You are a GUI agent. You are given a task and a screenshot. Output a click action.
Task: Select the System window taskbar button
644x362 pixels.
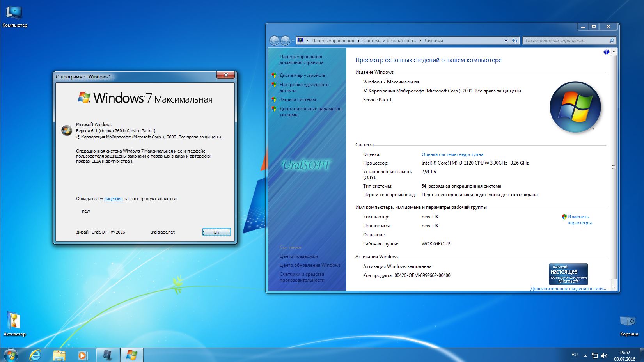(107, 355)
